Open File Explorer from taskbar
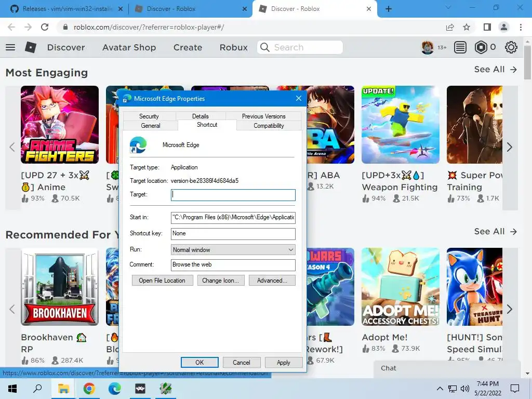Viewport: 532px width, 399px height. [63, 389]
